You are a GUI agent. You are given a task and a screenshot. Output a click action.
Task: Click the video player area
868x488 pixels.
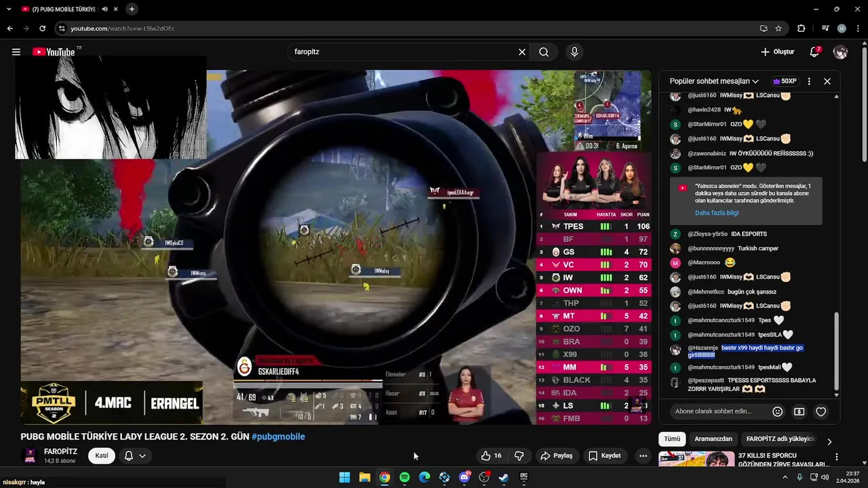336,247
